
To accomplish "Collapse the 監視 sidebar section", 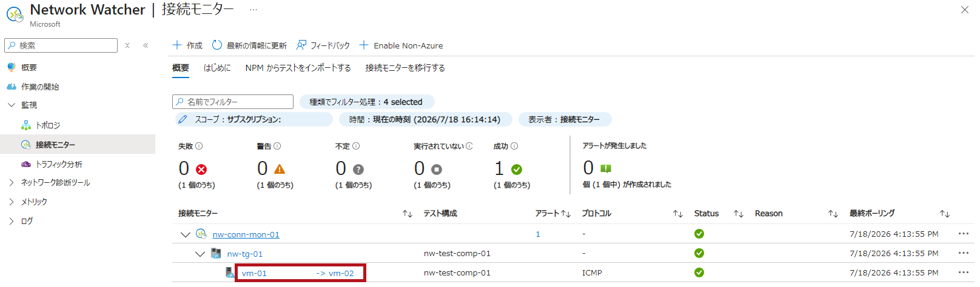I will 12,105.
